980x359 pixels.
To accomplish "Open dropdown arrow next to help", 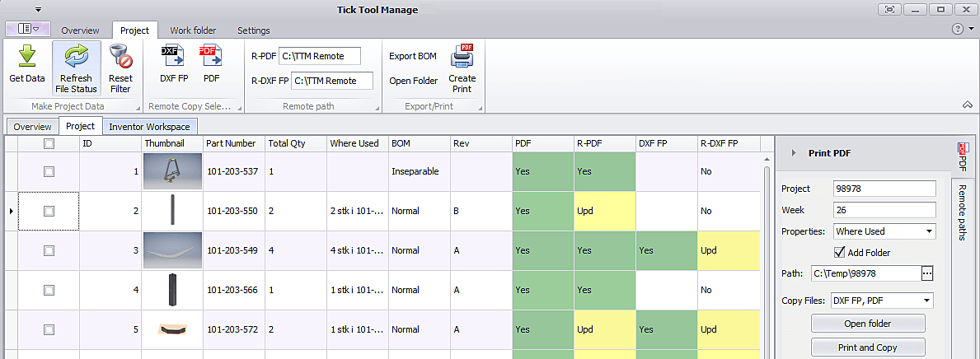I will tap(971, 29).
